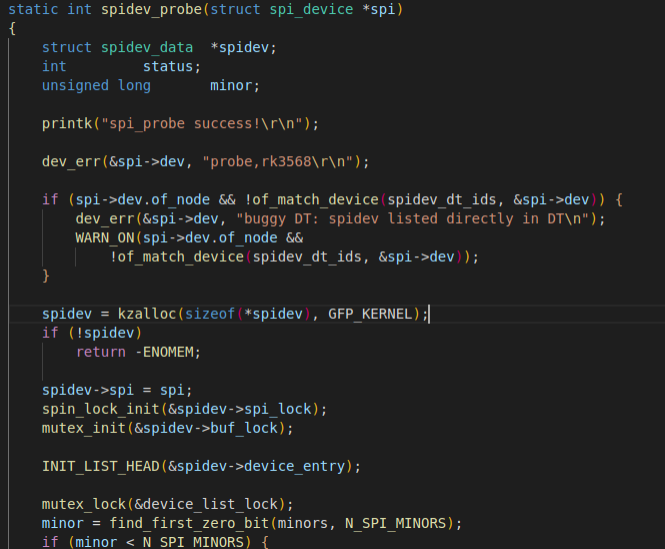665x549 pixels.
Task: Click the kzalloc call
Action: [x=147, y=314]
